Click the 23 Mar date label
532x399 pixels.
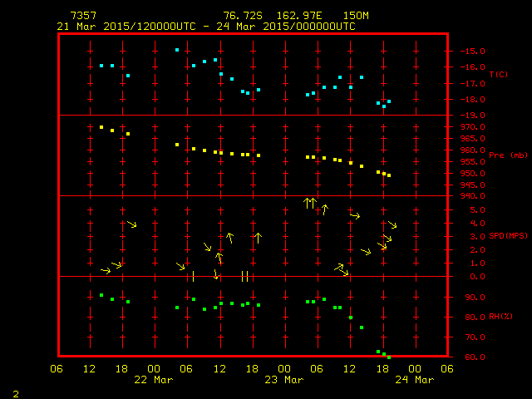point(284,379)
